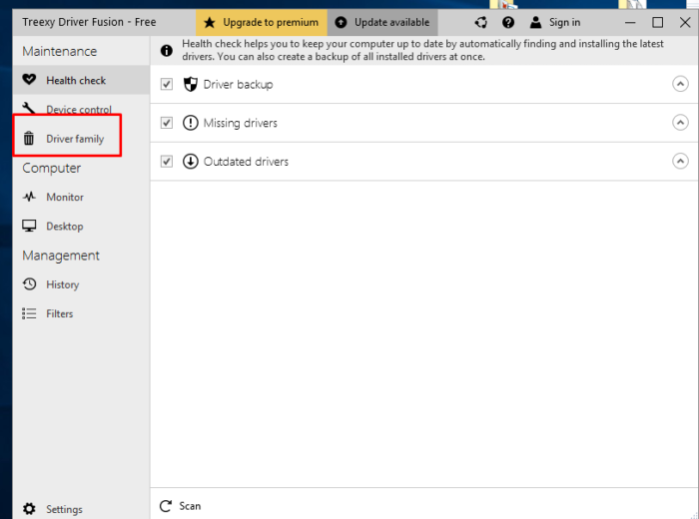The width and height of the screenshot is (699, 519).
Task: Click the Outdated drivers label
Action: pos(246,161)
